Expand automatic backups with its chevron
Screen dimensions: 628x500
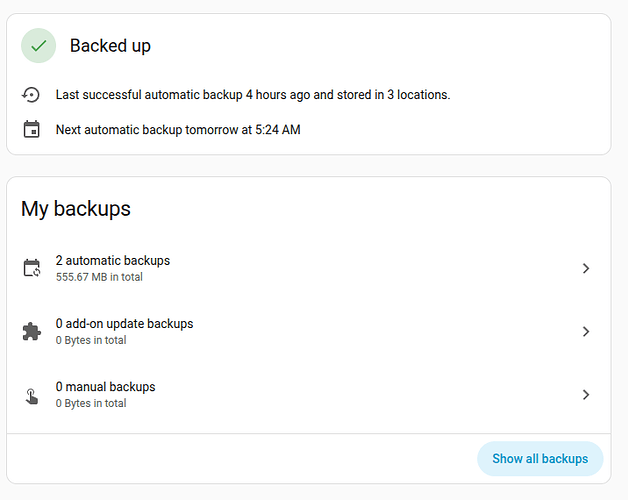point(586,268)
